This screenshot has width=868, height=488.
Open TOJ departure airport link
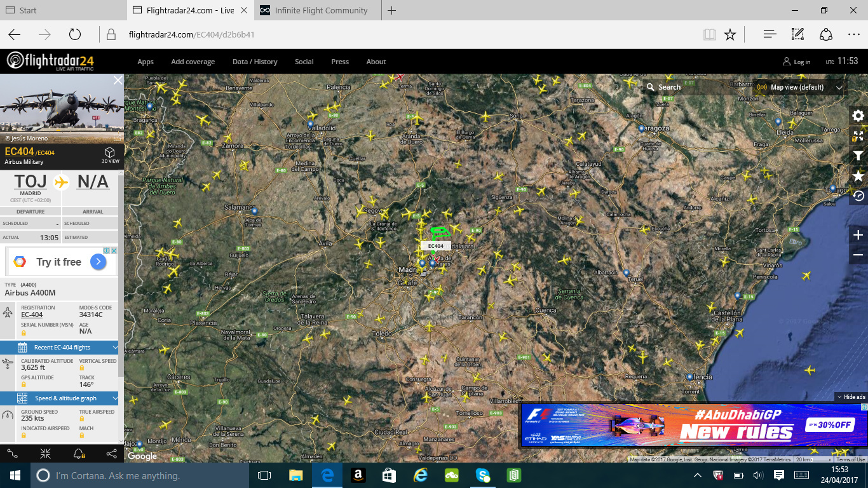coord(31,181)
